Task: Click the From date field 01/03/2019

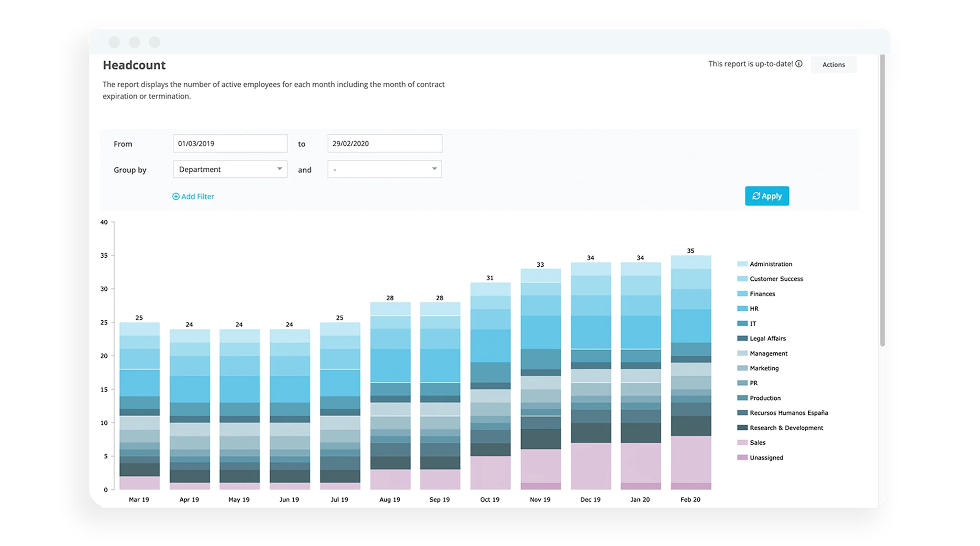Action: pos(230,143)
